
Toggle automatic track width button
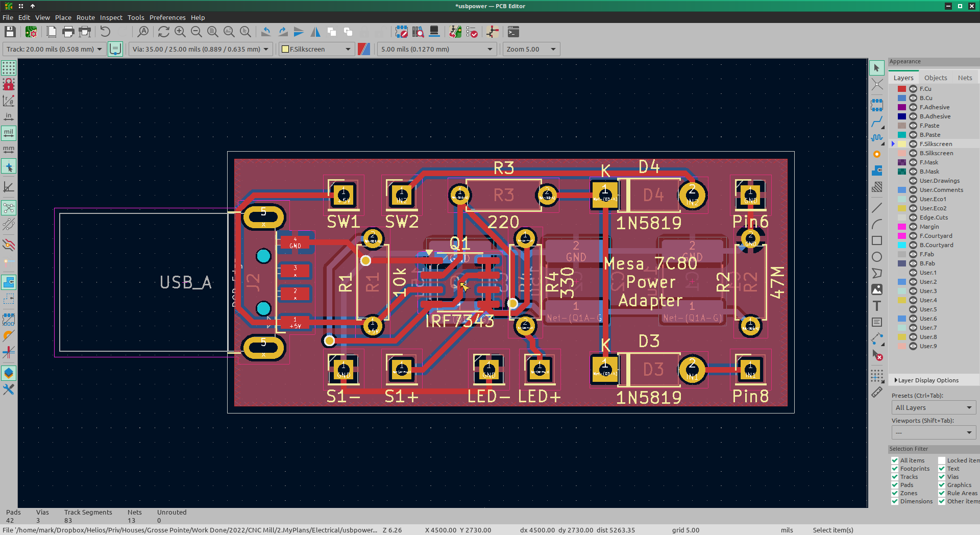coord(115,49)
